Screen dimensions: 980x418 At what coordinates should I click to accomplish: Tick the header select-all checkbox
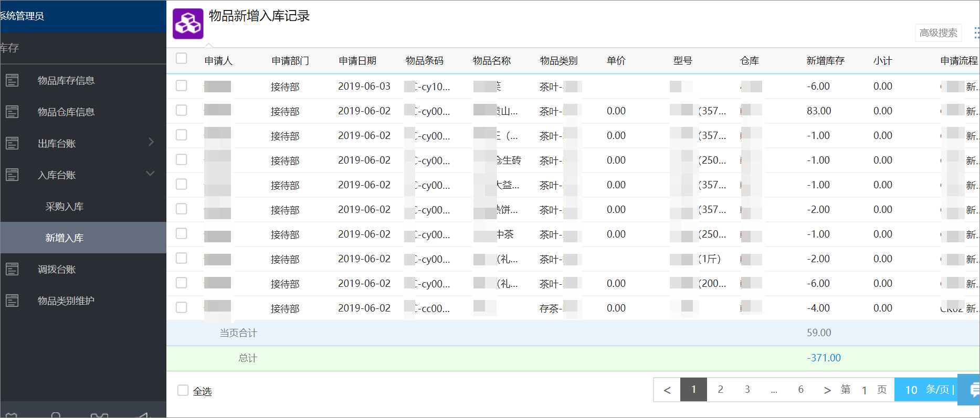(181, 58)
